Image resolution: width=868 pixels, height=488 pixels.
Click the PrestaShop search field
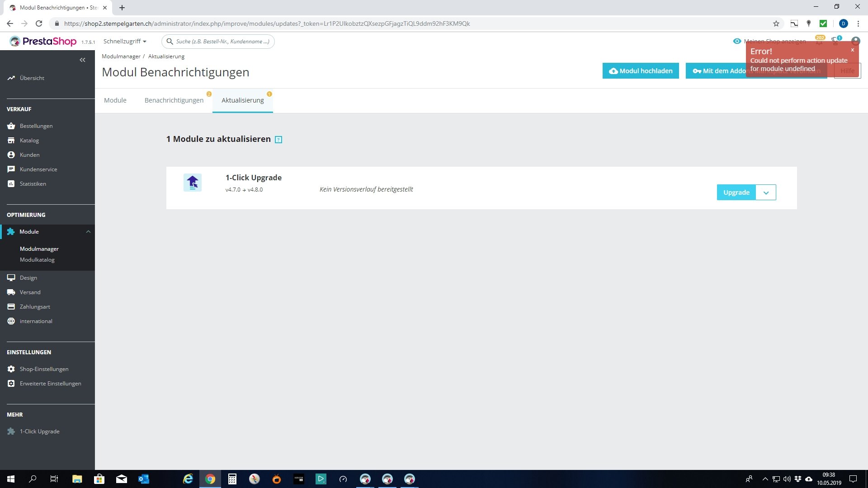[222, 41]
